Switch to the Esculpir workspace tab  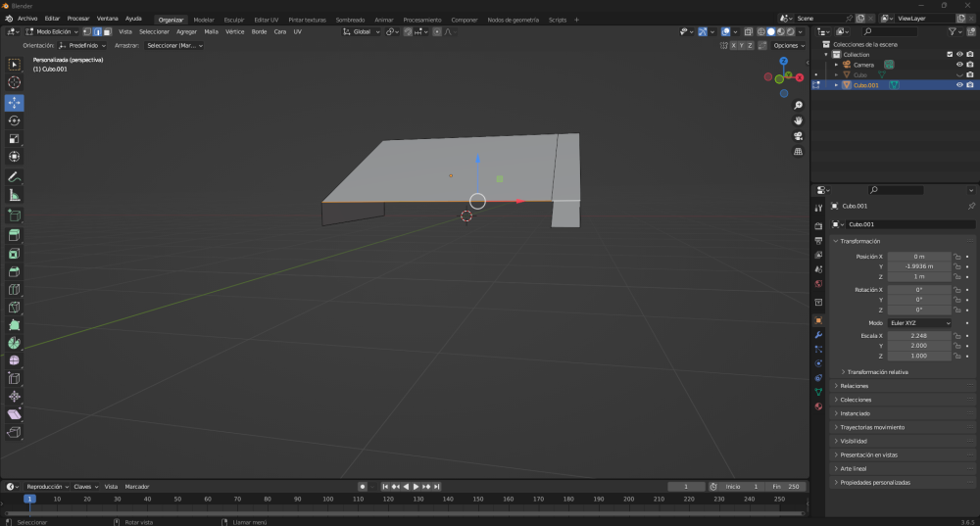pos(234,20)
